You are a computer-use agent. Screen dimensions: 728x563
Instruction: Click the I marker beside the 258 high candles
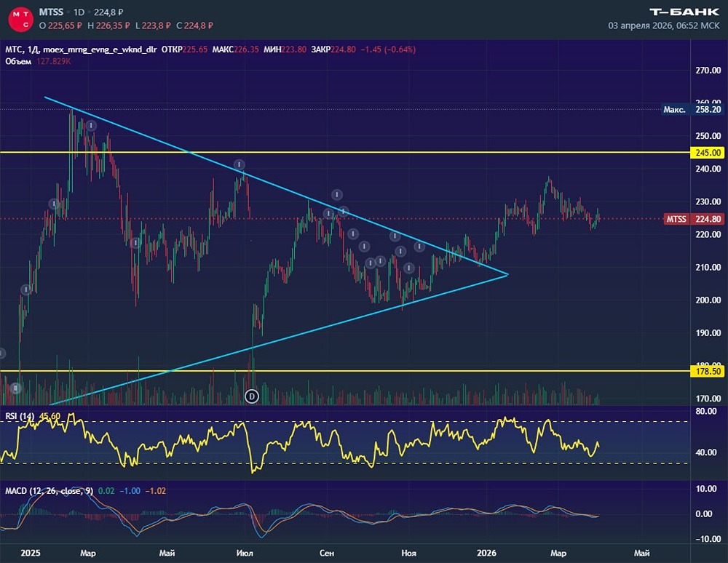point(91,126)
